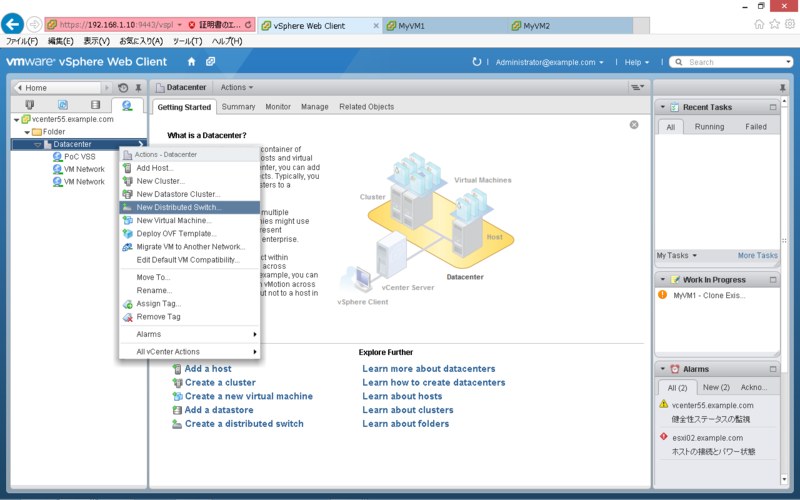Click Create a new virtual machine link
This screenshot has width=800, height=500.
[249, 396]
